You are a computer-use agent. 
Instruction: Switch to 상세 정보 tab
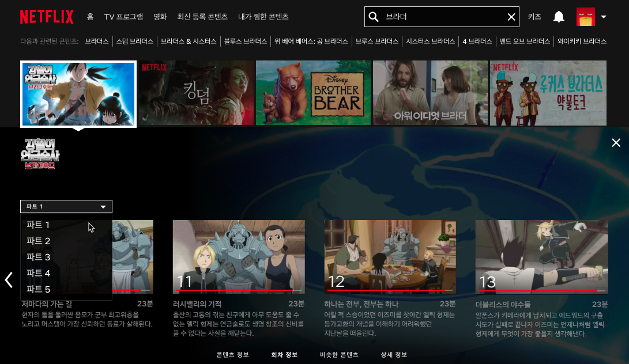point(394,355)
